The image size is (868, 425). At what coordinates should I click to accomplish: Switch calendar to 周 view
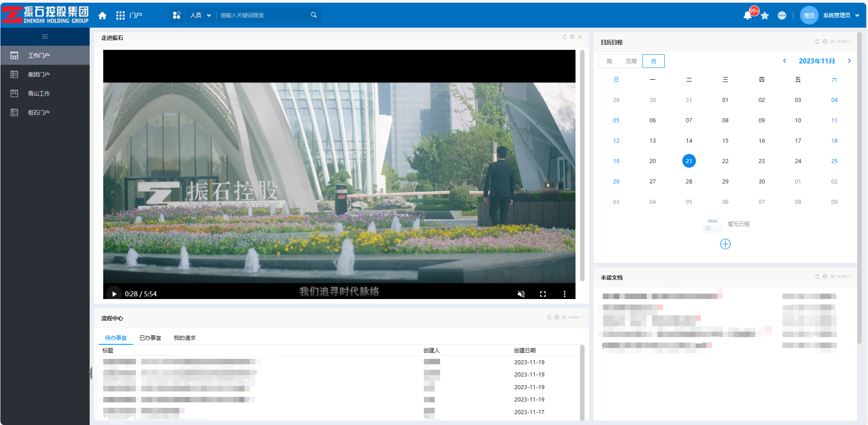pyautogui.click(x=609, y=61)
